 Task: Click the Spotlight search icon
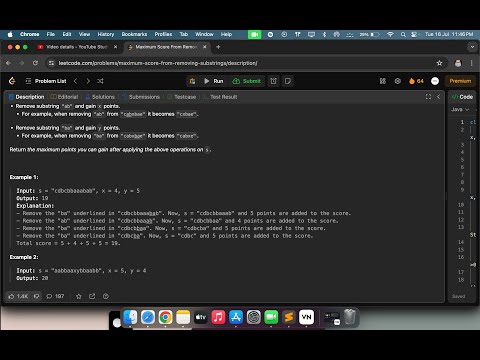pos(403,34)
